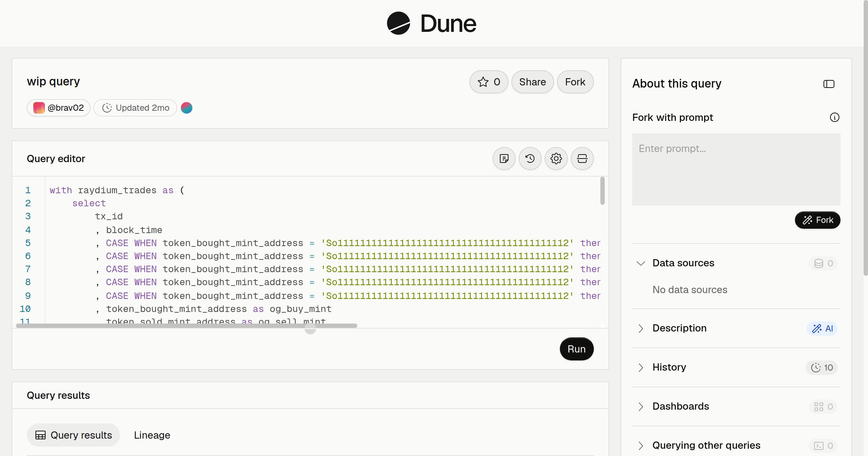
Task: Show Fork with prompt info icon
Action: click(835, 117)
